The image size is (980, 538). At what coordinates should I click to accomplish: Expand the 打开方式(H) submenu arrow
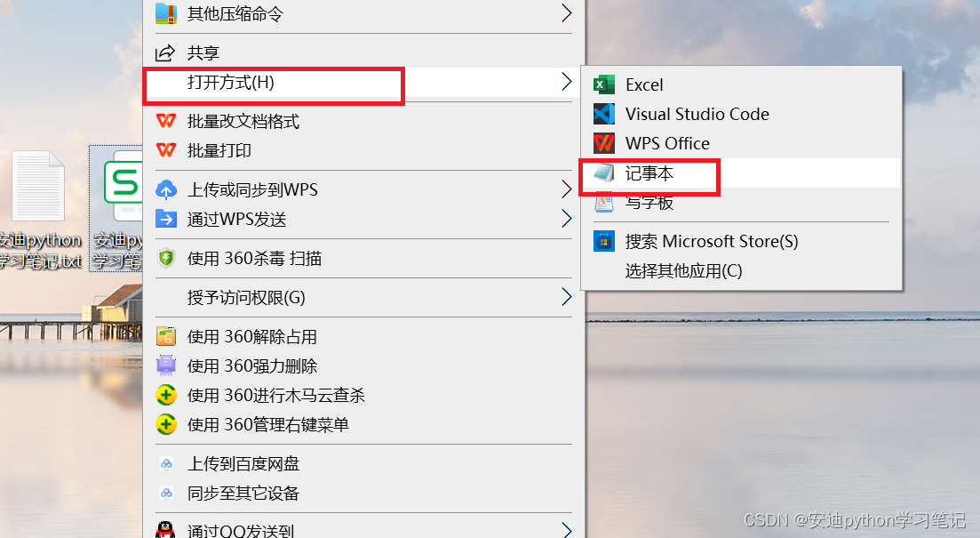pos(566,82)
